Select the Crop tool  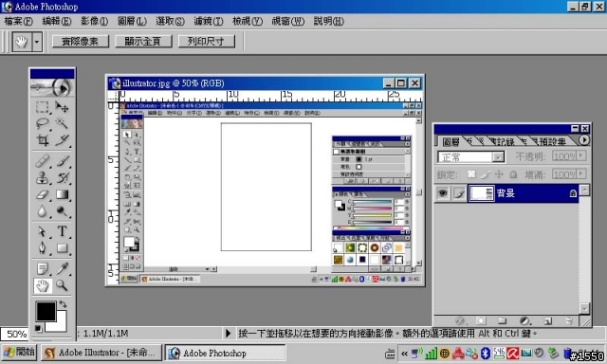pos(42,139)
